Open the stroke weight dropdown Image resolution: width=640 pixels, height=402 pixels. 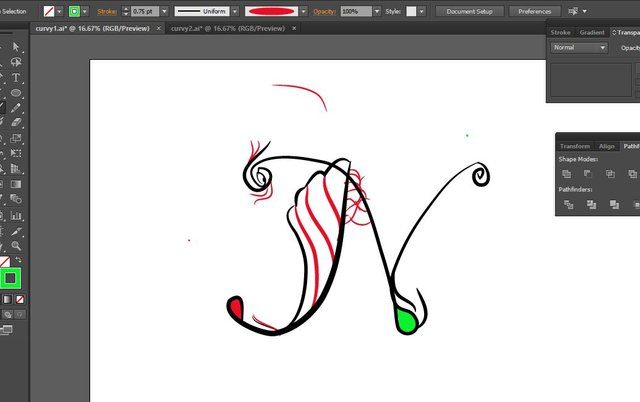tap(164, 11)
